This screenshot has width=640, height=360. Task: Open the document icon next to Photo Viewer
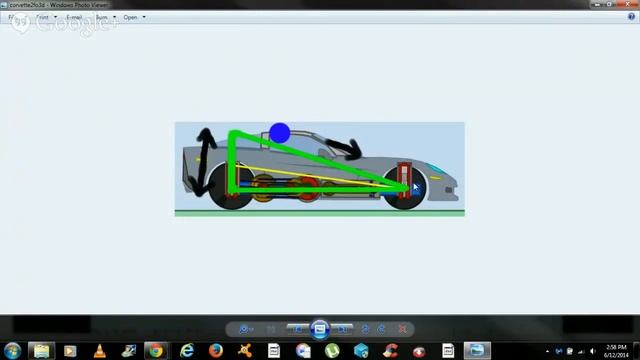(448, 351)
